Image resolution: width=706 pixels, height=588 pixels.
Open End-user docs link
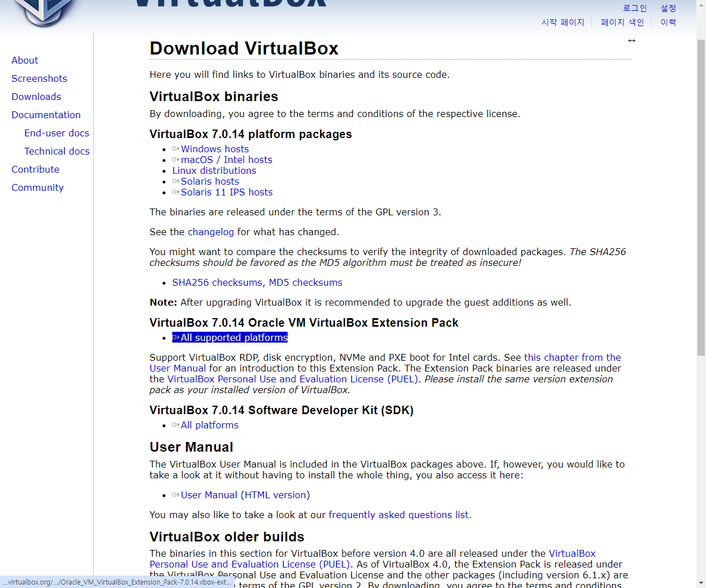click(57, 133)
